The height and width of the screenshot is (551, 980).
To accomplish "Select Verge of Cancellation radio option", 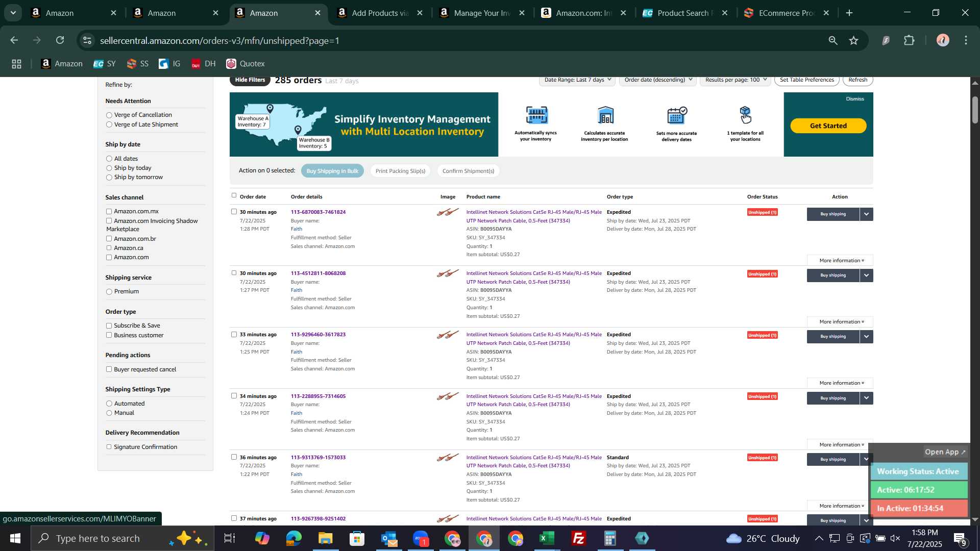I will click(109, 115).
